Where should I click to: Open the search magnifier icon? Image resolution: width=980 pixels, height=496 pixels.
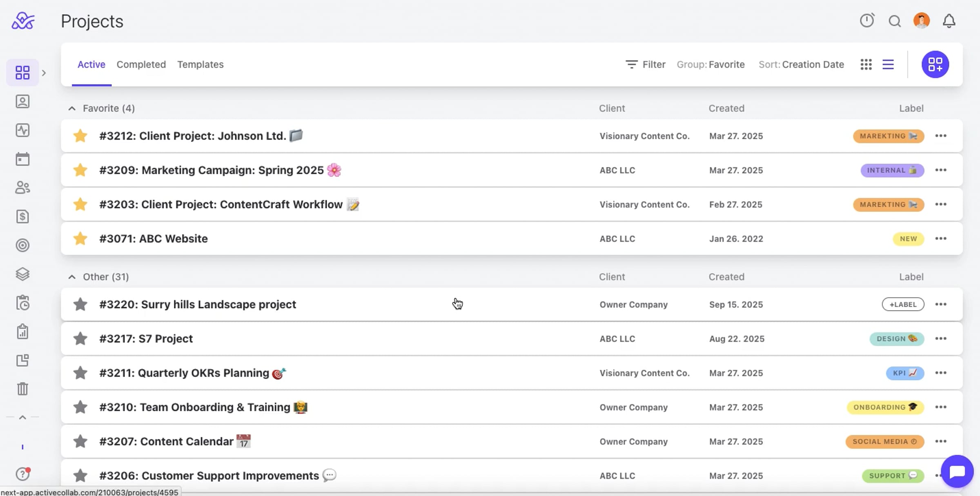coord(895,21)
